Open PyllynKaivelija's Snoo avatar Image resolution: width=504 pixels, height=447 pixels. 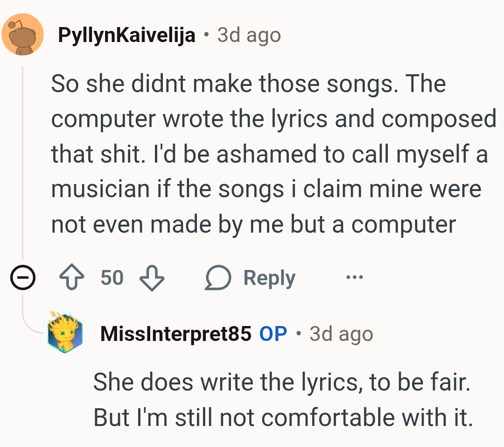click(22, 34)
